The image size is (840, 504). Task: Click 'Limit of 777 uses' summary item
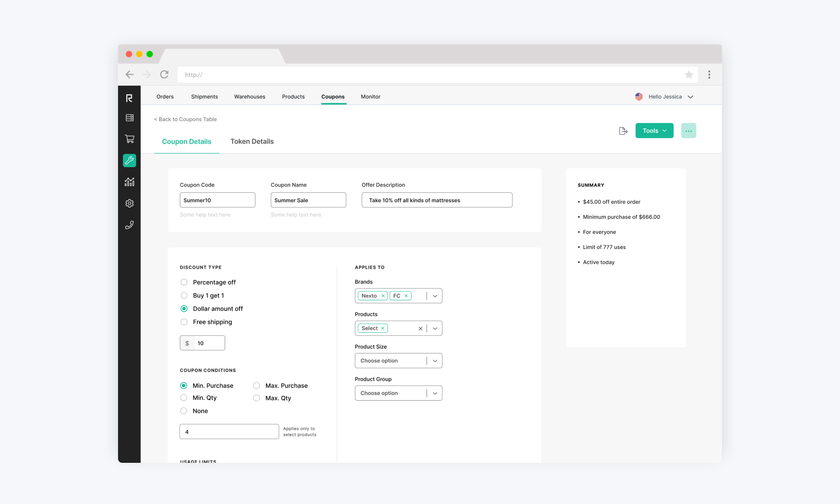click(x=604, y=247)
